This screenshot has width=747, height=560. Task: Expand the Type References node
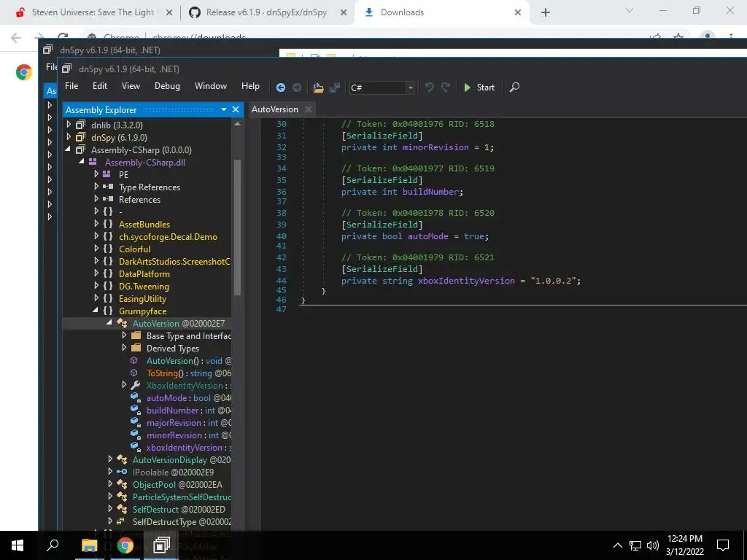point(96,187)
